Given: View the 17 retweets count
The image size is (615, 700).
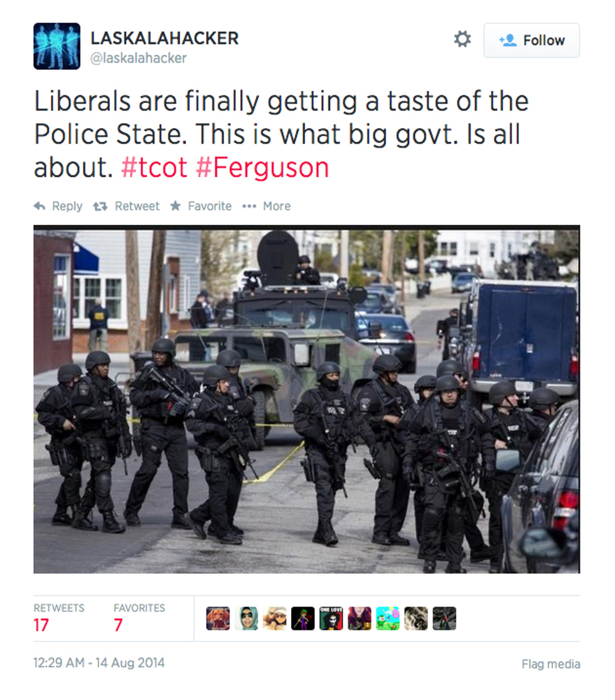Looking at the screenshot, I should pyautogui.click(x=41, y=625).
